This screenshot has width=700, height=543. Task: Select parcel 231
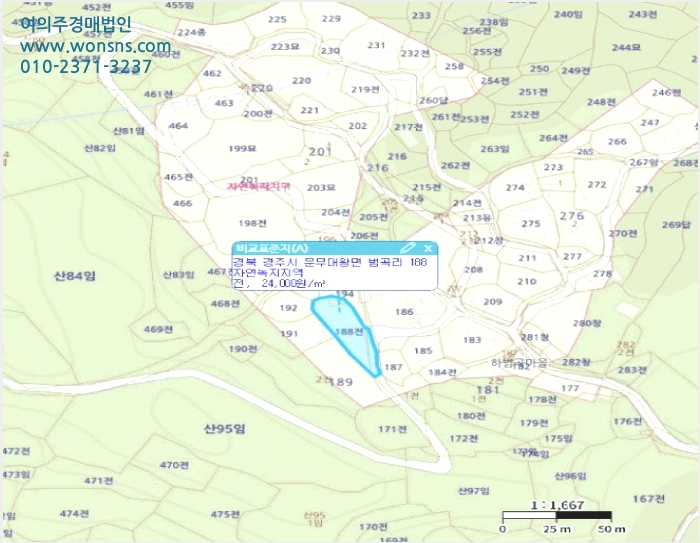pos(376,45)
